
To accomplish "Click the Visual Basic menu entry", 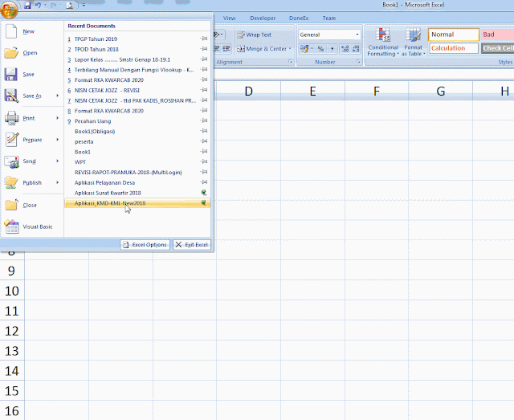I will (32, 226).
